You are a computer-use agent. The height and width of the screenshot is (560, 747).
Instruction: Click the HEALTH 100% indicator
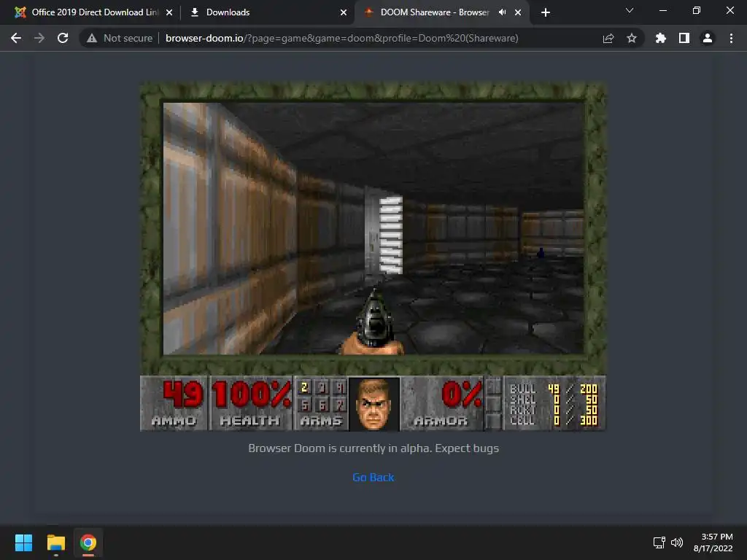click(x=251, y=403)
